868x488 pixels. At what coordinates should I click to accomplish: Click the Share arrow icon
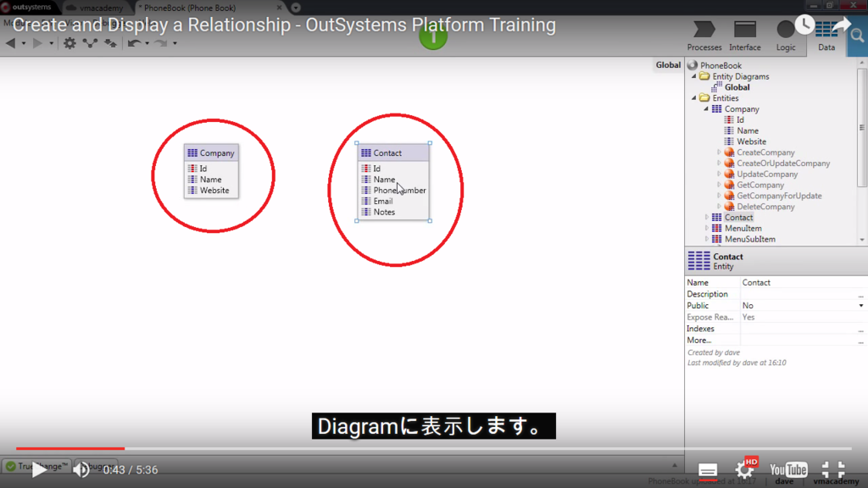tap(841, 25)
